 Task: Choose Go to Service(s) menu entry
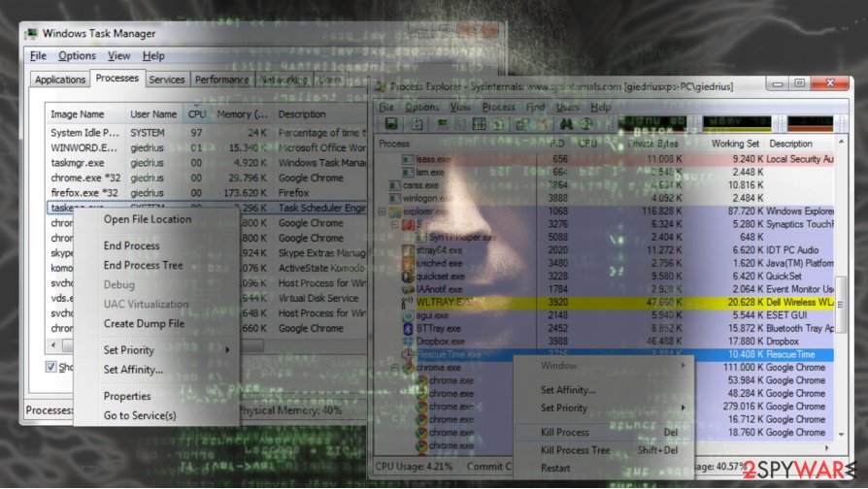[140, 415]
